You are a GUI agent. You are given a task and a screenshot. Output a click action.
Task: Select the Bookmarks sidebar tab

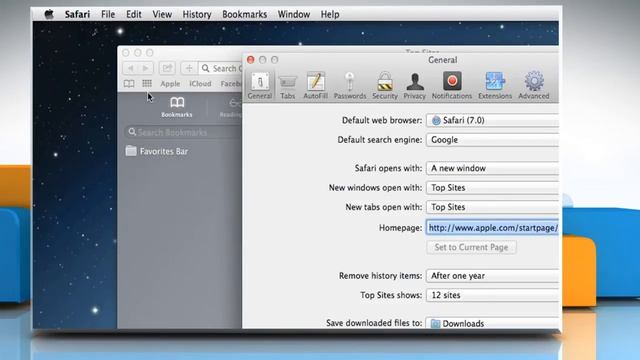pyautogui.click(x=177, y=107)
